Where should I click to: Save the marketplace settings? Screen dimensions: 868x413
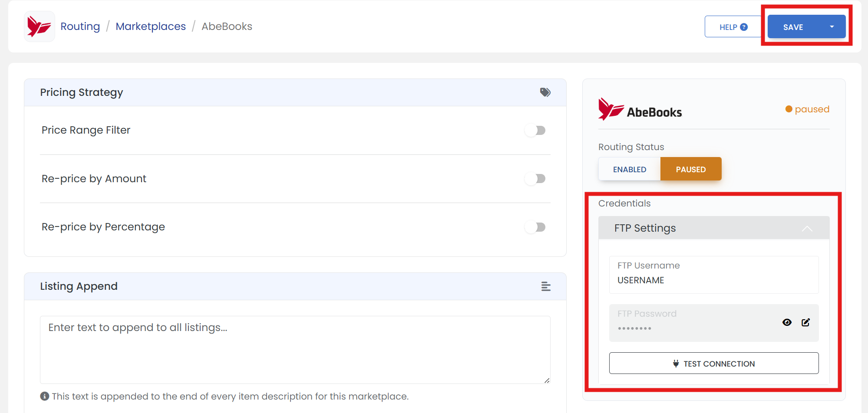point(793,27)
